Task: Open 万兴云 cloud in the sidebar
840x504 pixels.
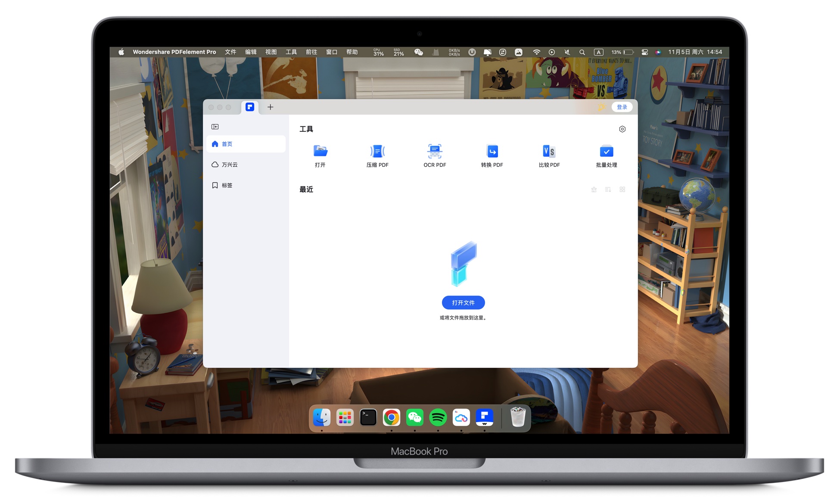Action: [246, 165]
